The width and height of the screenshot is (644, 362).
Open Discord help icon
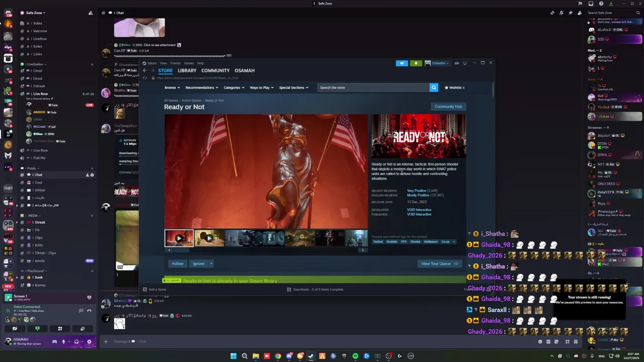601,4
